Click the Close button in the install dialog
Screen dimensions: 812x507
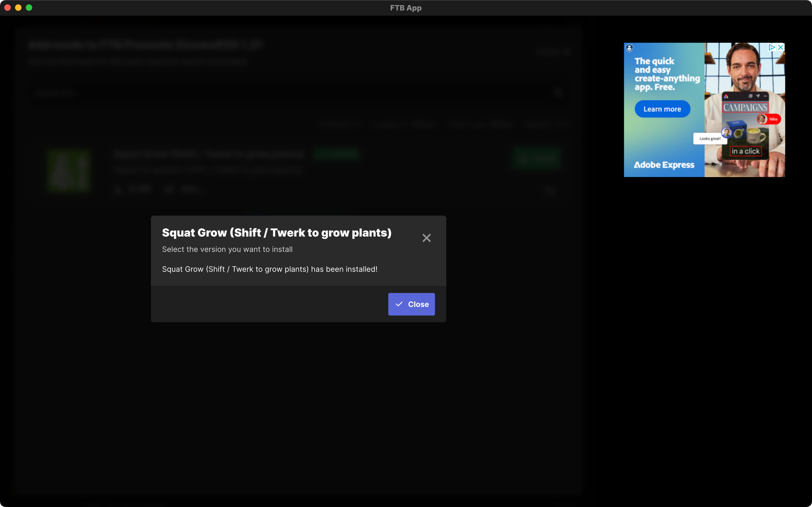pos(411,304)
